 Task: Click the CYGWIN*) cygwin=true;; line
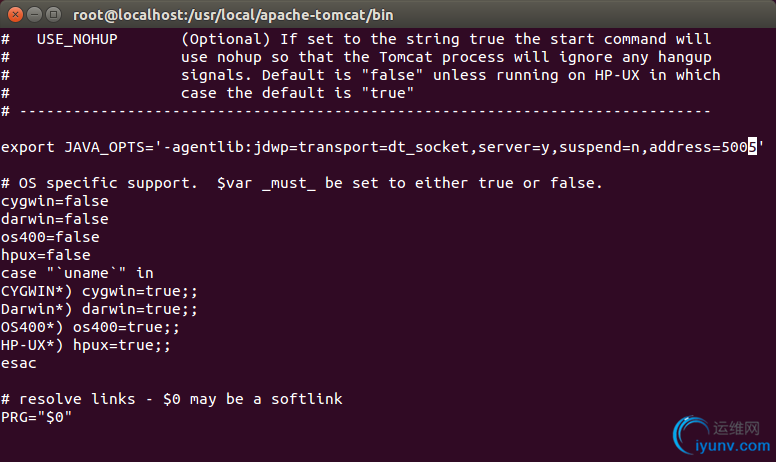pyautogui.click(x=99, y=291)
